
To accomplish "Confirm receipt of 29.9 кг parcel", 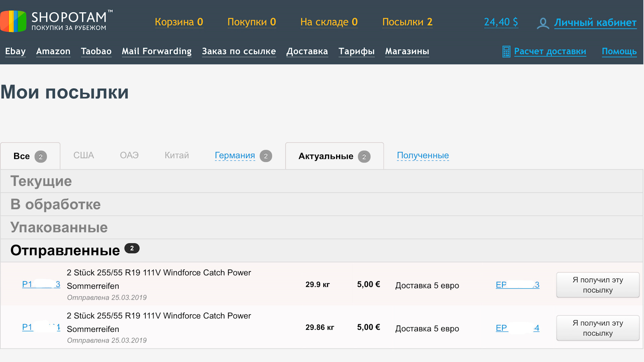I will (598, 285).
